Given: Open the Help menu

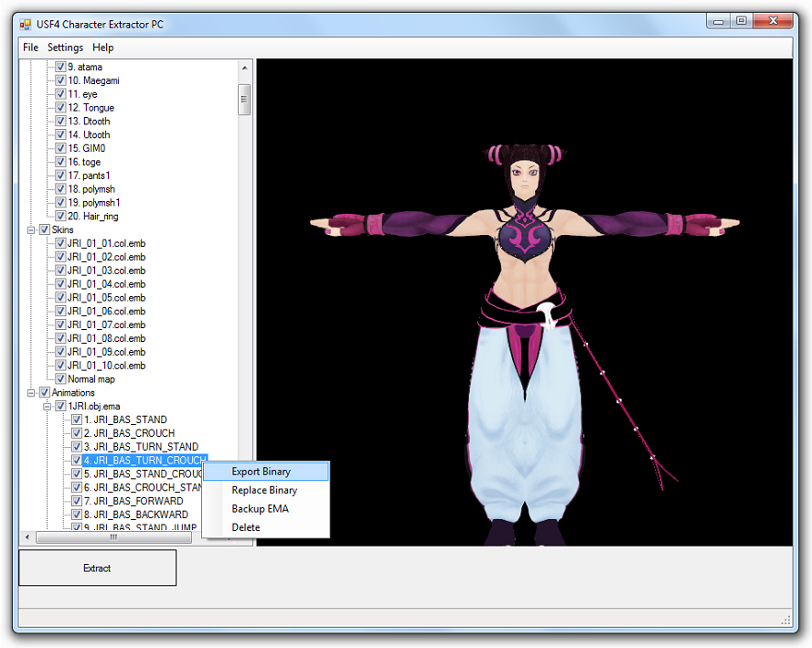Looking at the screenshot, I should (103, 48).
